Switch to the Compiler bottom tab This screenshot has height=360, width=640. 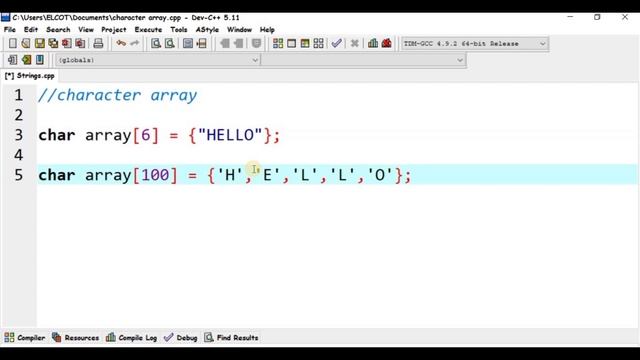coord(25,338)
